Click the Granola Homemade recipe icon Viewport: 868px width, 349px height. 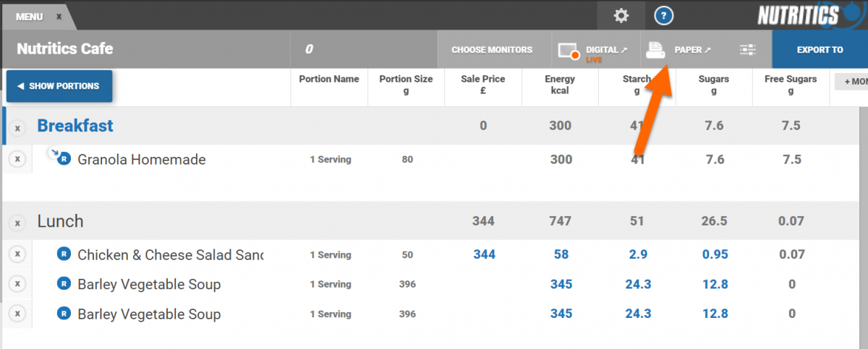(x=64, y=159)
